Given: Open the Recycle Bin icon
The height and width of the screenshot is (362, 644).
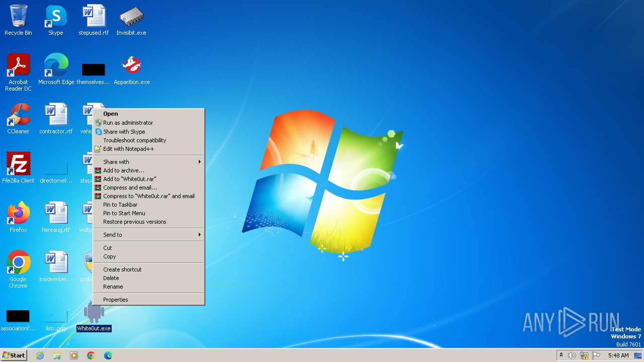Looking at the screenshot, I should (x=18, y=20).
